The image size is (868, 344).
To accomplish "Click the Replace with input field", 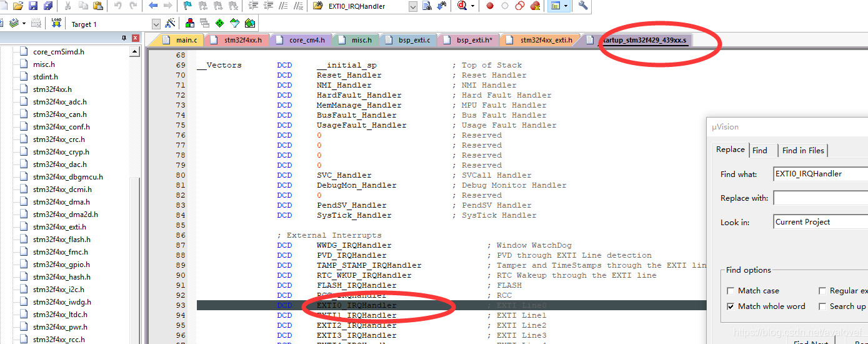I will pyautogui.click(x=821, y=198).
